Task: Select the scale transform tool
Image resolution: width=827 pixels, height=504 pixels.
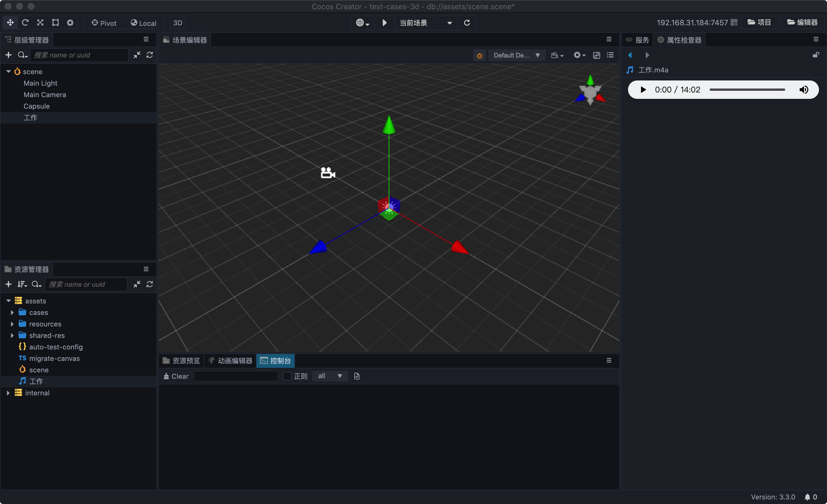Action: [x=40, y=22]
